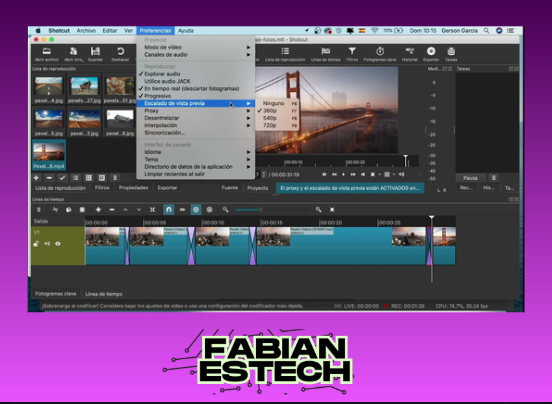
Task: Click the Guardar floppy disk icon
Action: tap(95, 51)
